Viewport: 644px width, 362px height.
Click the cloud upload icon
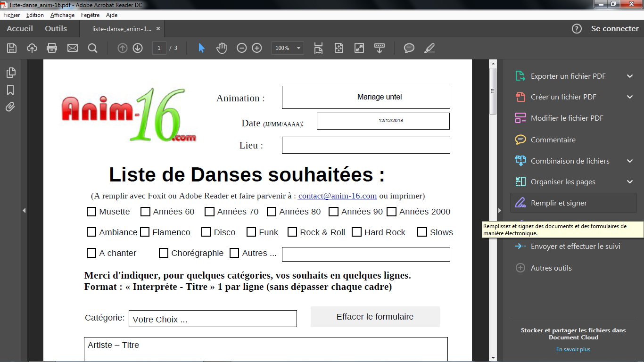pos(32,48)
